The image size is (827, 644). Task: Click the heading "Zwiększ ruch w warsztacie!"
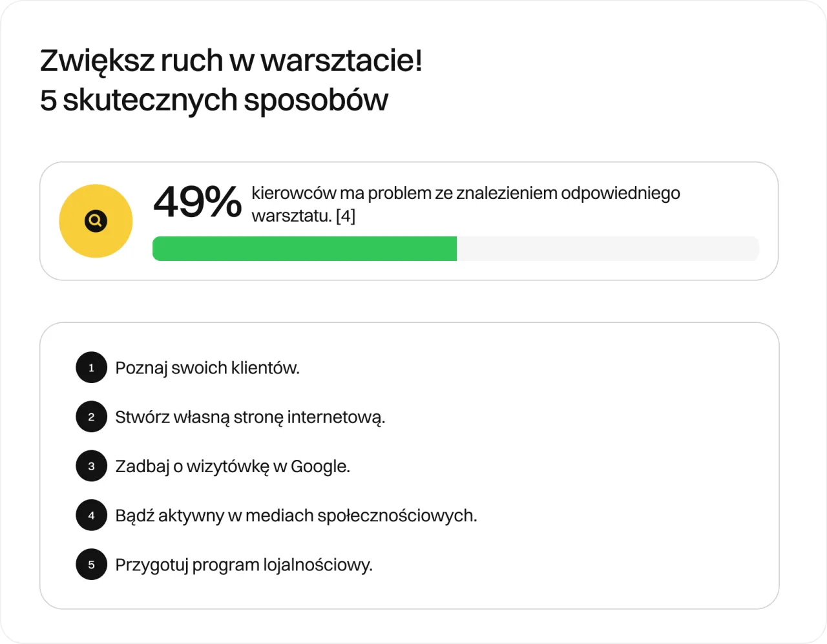pos(231,61)
